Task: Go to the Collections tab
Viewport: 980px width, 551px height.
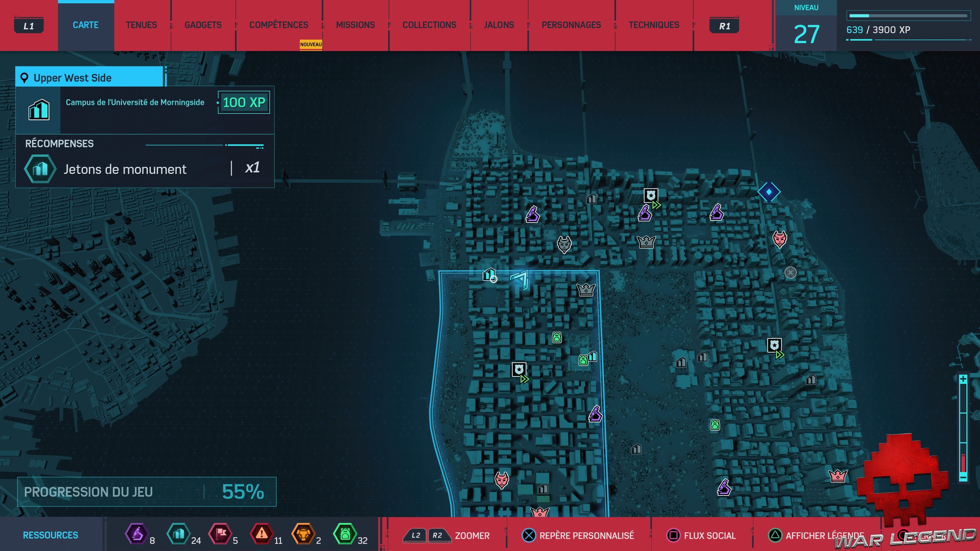Action: click(429, 25)
